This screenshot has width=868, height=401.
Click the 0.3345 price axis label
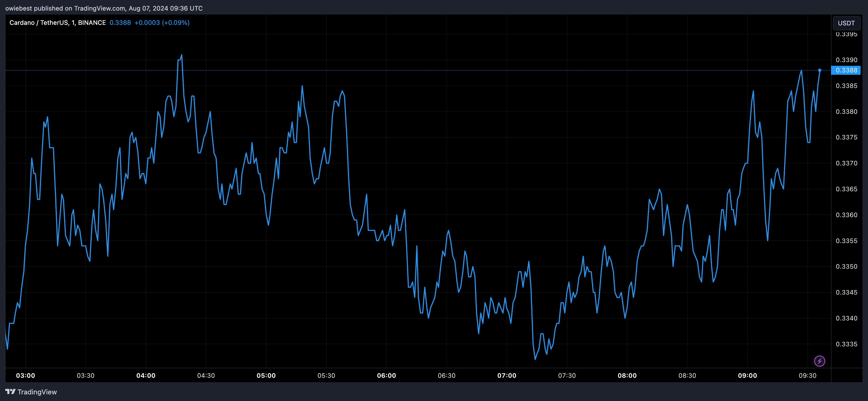point(846,292)
